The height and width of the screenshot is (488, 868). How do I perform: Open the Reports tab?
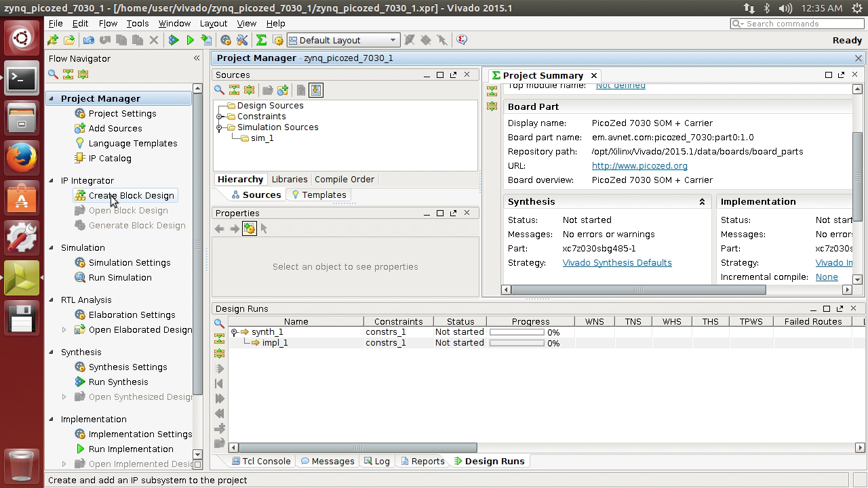point(422,461)
